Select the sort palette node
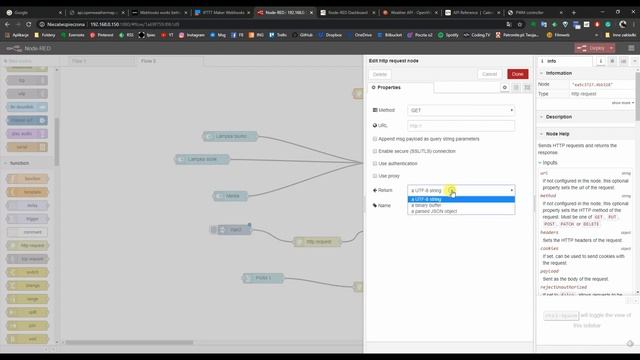This screenshot has width=640, height=360. click(27, 339)
